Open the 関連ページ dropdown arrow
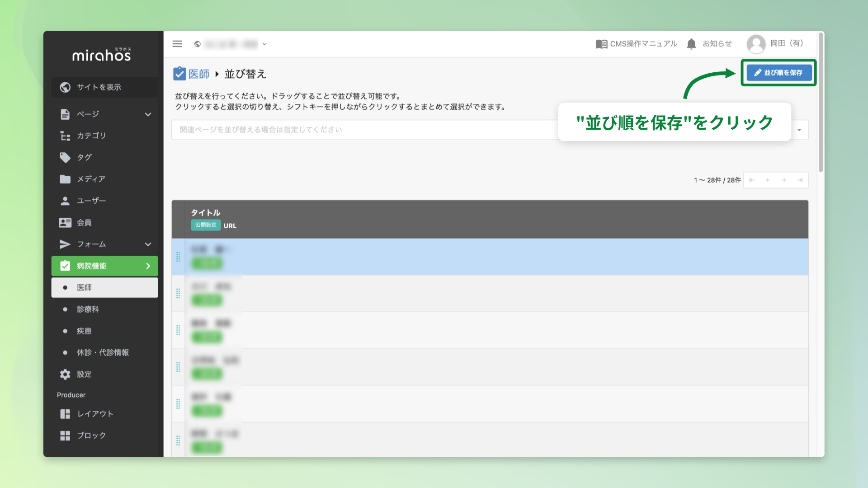Image resolution: width=868 pixels, height=488 pixels. tap(799, 130)
